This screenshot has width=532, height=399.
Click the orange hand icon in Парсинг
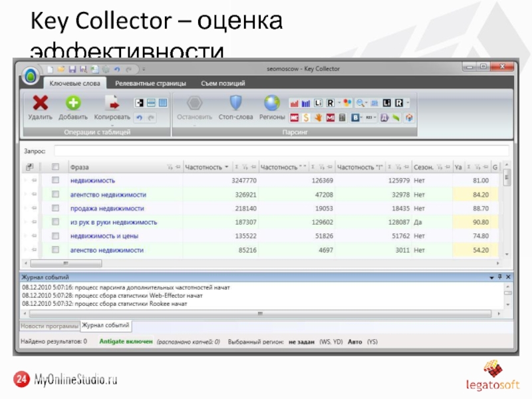tap(318, 118)
